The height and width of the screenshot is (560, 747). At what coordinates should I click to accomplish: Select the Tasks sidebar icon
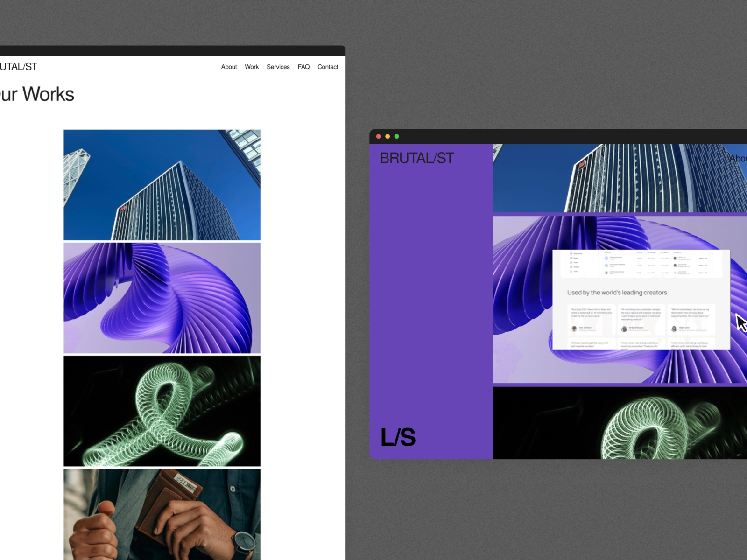coord(571,263)
